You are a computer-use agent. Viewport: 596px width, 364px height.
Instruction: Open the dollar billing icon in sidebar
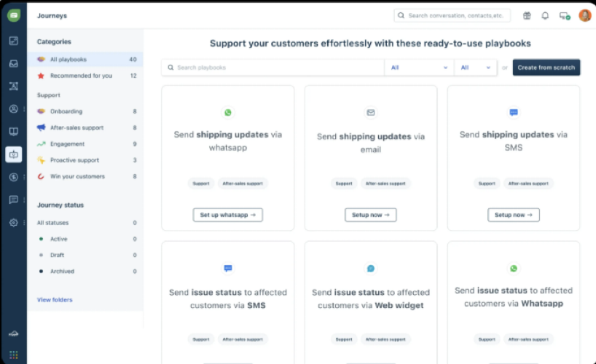click(14, 177)
